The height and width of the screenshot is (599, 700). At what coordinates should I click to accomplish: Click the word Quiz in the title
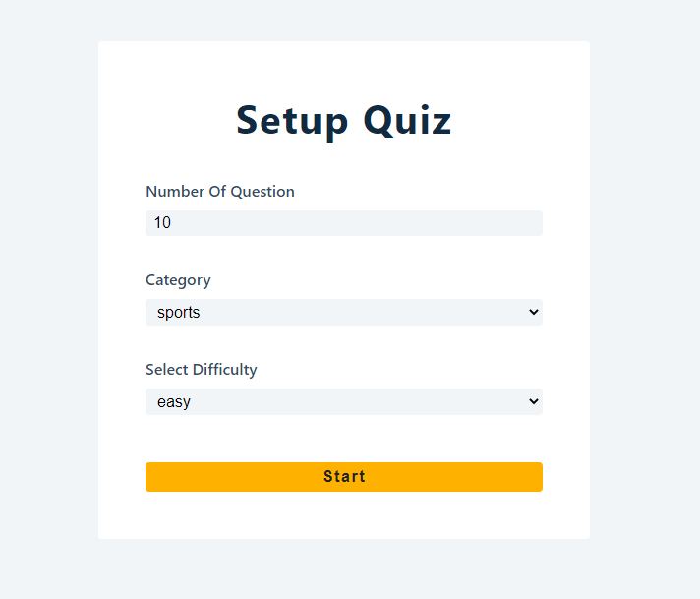[407, 120]
